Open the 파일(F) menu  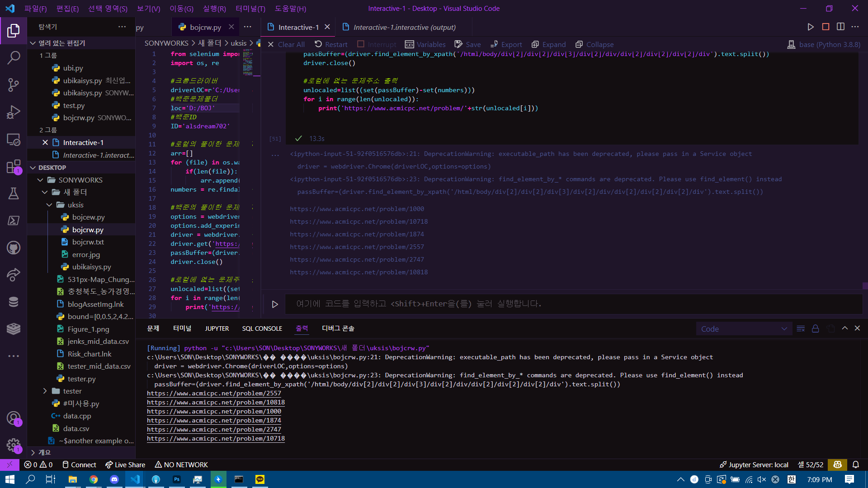(35, 9)
